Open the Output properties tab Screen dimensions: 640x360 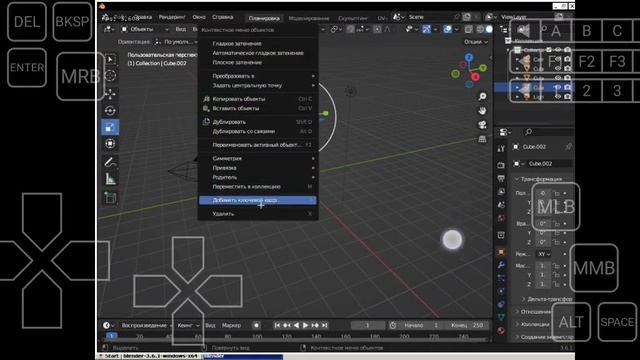tap(501, 178)
